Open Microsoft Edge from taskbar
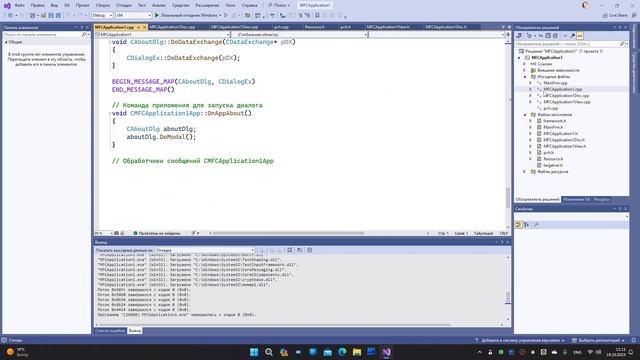This screenshot has height=360, width=640. (x=342, y=352)
